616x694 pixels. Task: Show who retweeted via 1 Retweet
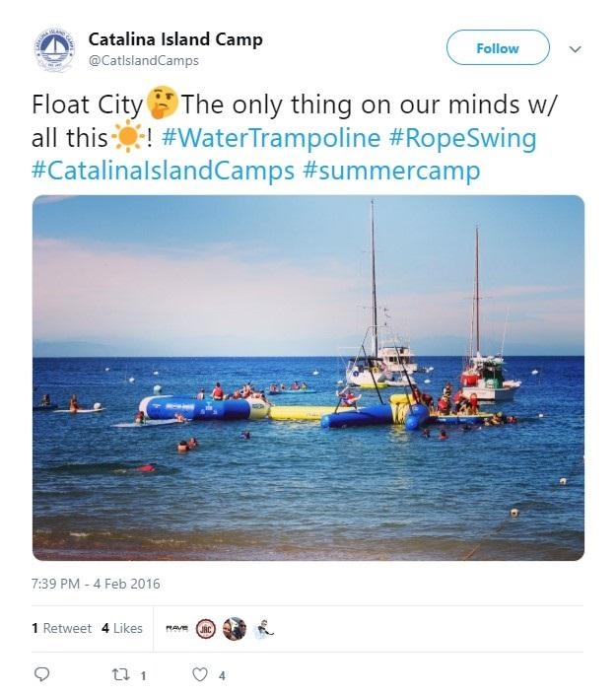coord(61,628)
